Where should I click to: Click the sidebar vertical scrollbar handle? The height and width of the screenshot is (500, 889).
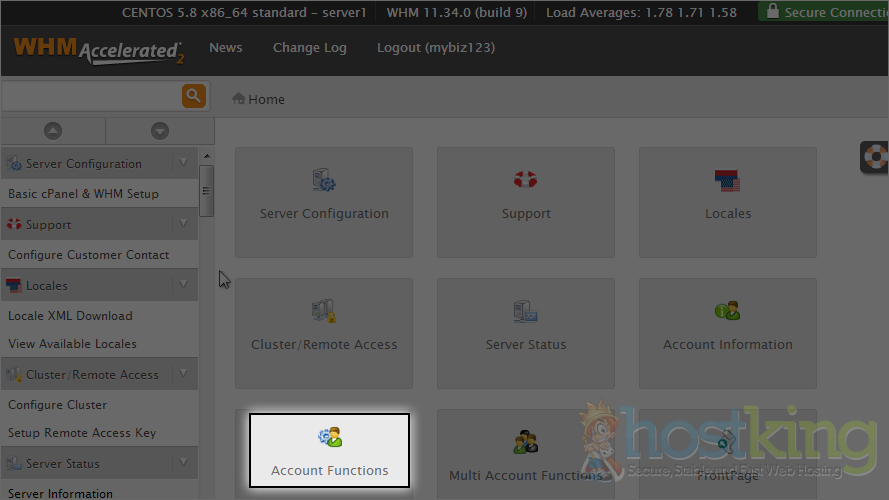pos(206,190)
